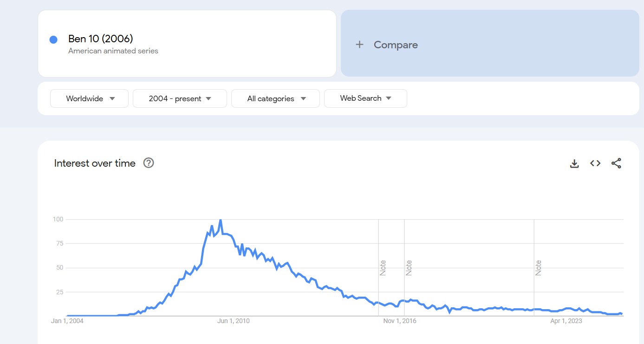
Task: Open the embed code icon
Action: 595,163
